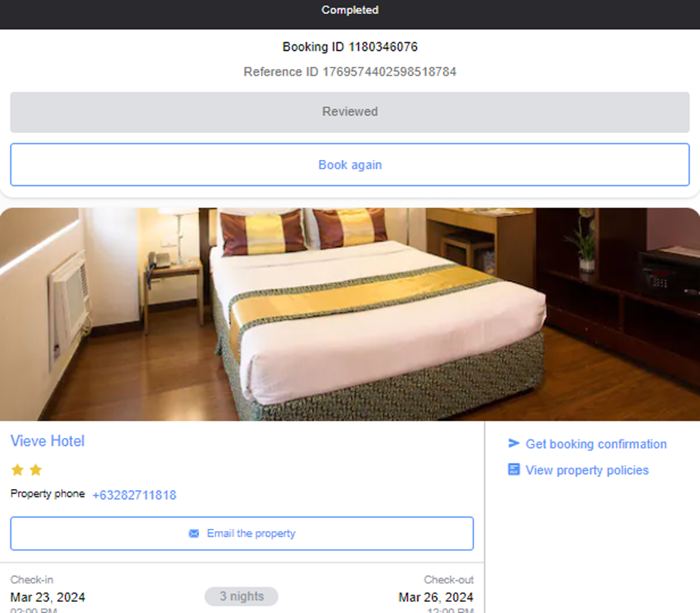Click the second gold star rating icon
Image resolution: width=700 pixels, height=613 pixels.
point(36,470)
